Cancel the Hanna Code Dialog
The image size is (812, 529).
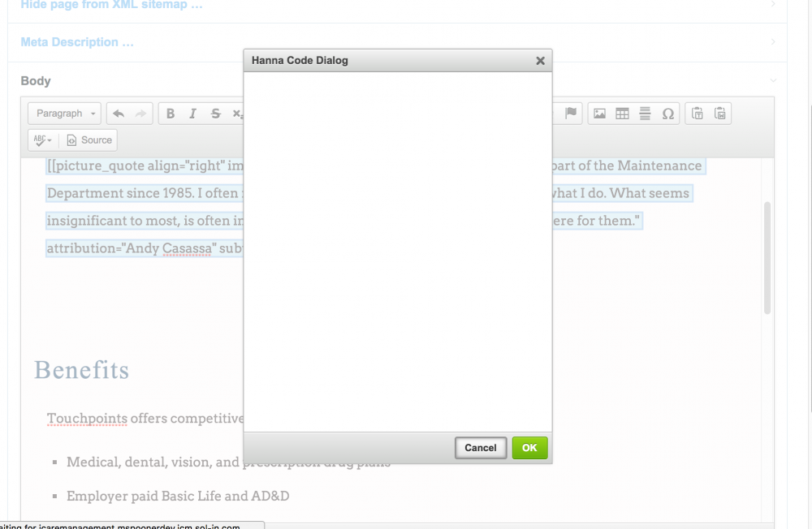(x=480, y=447)
